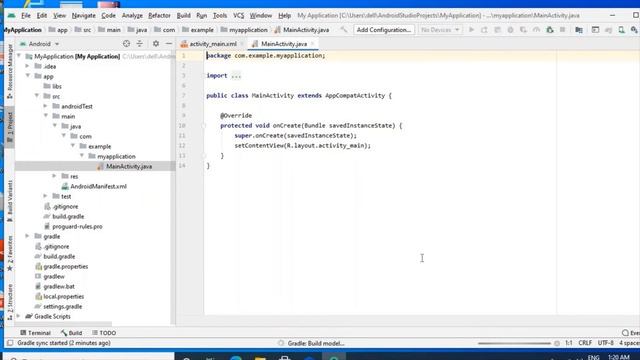Select proguard-rules.pro file
Viewport: 640px width, 360px height.
[77, 226]
